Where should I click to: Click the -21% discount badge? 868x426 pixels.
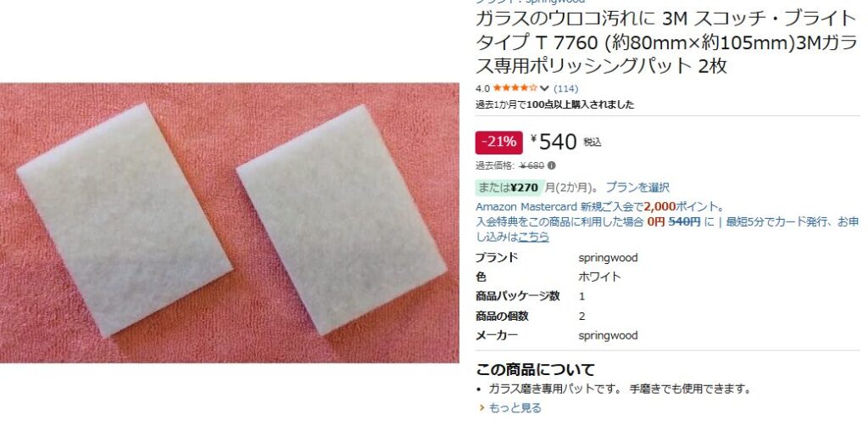coord(498,143)
